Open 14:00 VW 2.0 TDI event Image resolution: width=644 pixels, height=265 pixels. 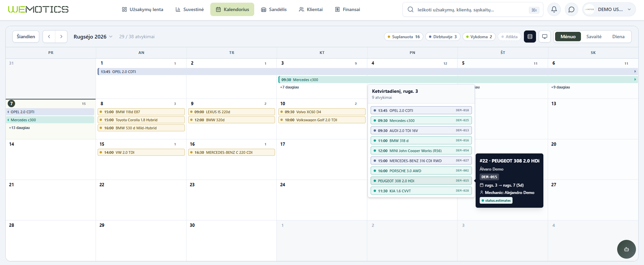pyautogui.click(x=141, y=152)
